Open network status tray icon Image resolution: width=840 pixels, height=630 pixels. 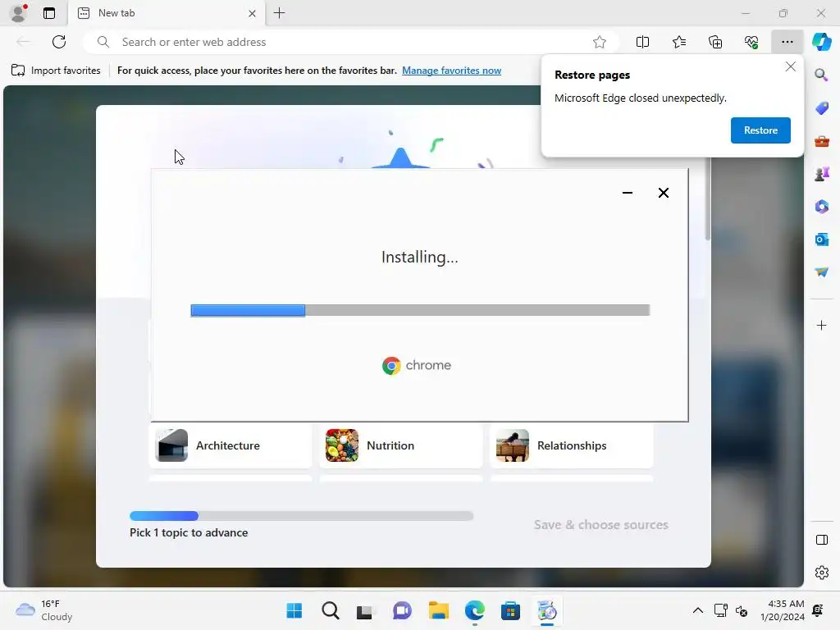(720, 610)
